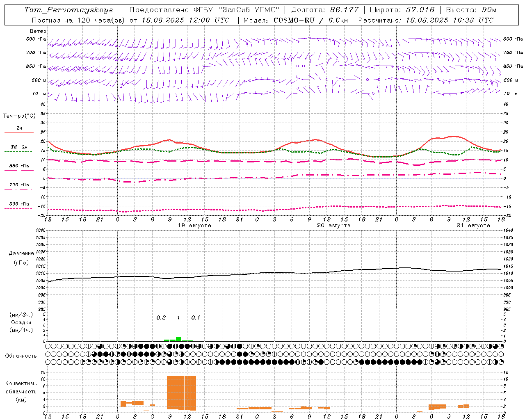The image size is (525, 420).
Task: Click the longitude value Долгота: 86.177
Action: click(x=325, y=10)
